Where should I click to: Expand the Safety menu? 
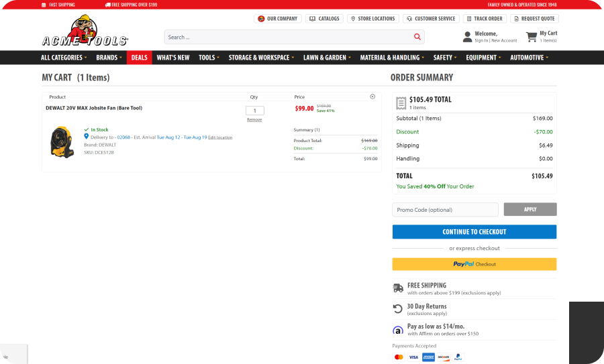445,58
